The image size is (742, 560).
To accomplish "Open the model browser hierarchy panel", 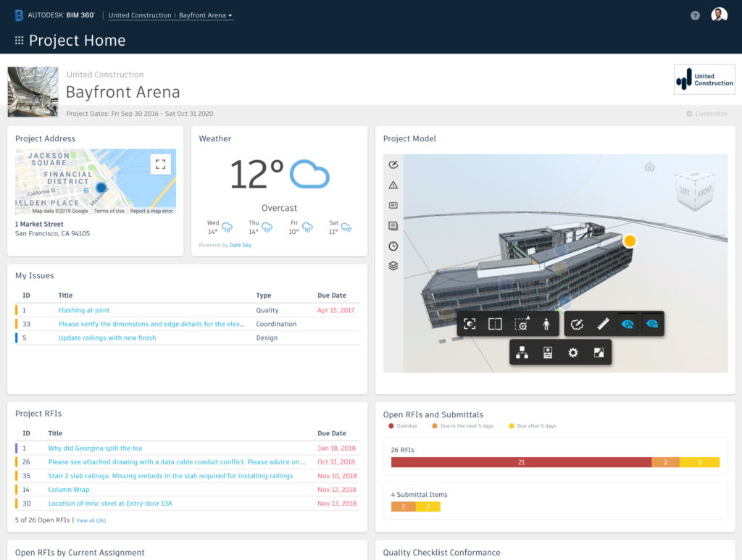I will tap(522, 352).
